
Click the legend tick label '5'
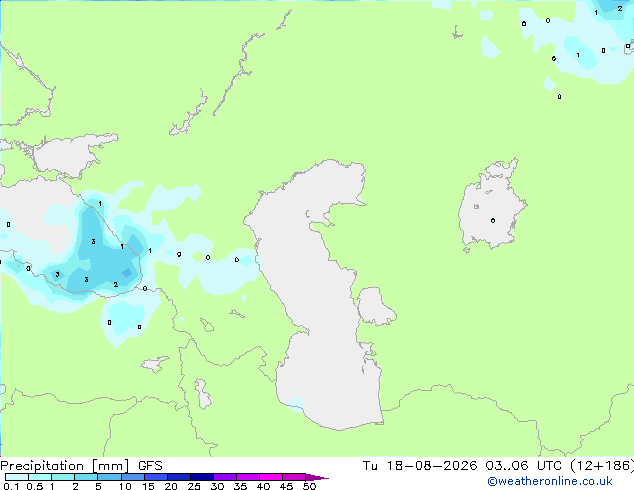[x=98, y=486]
